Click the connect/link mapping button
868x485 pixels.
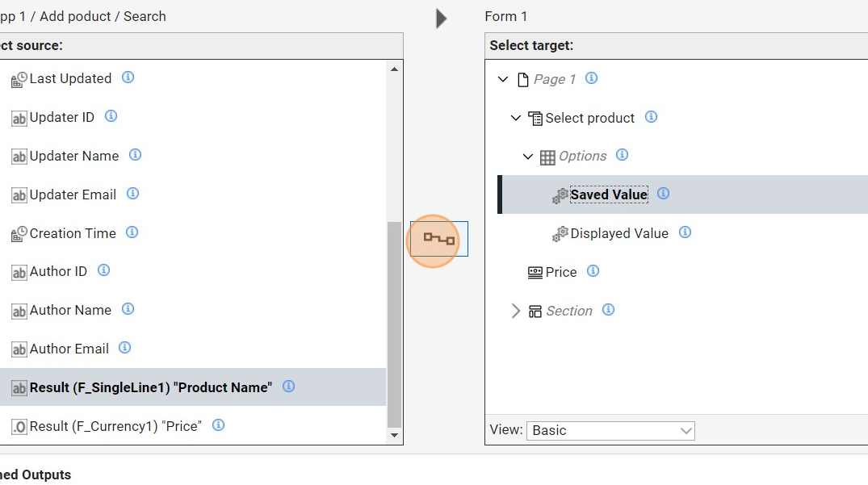coord(438,239)
